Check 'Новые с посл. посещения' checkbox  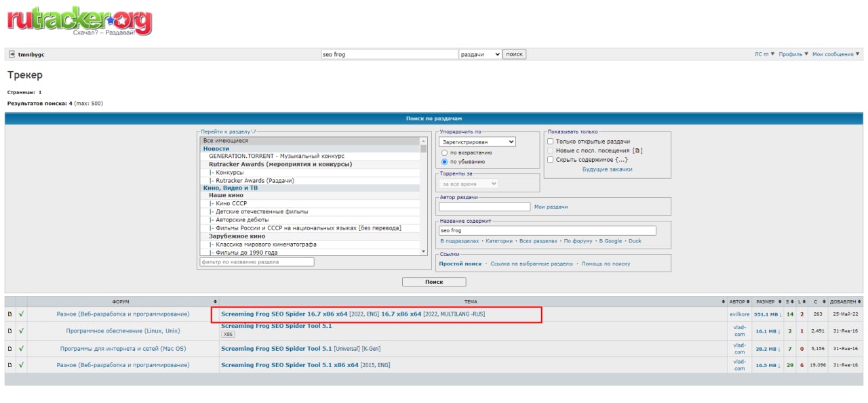(x=551, y=150)
